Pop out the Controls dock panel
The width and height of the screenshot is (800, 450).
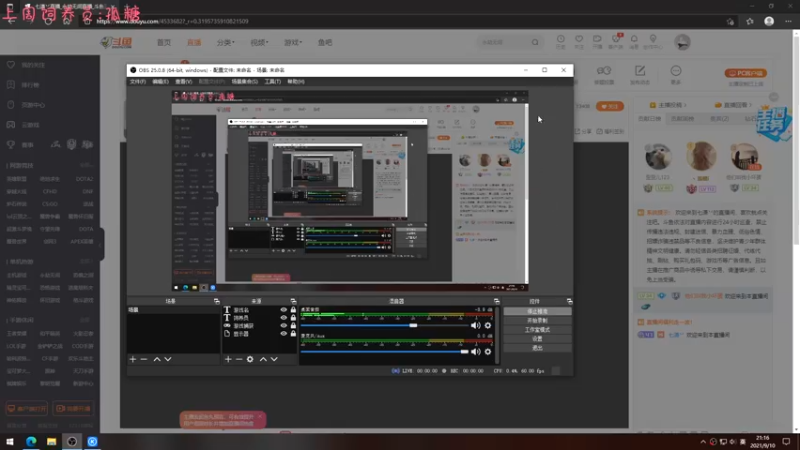pos(569,301)
